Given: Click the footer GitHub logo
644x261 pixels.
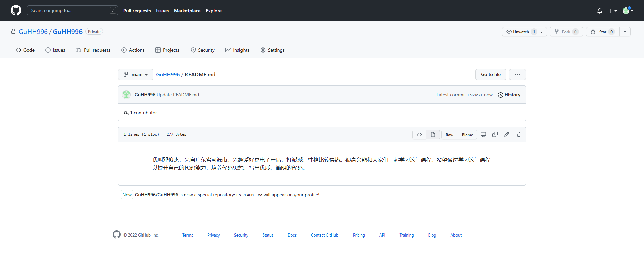Looking at the screenshot, I should click(x=117, y=234).
